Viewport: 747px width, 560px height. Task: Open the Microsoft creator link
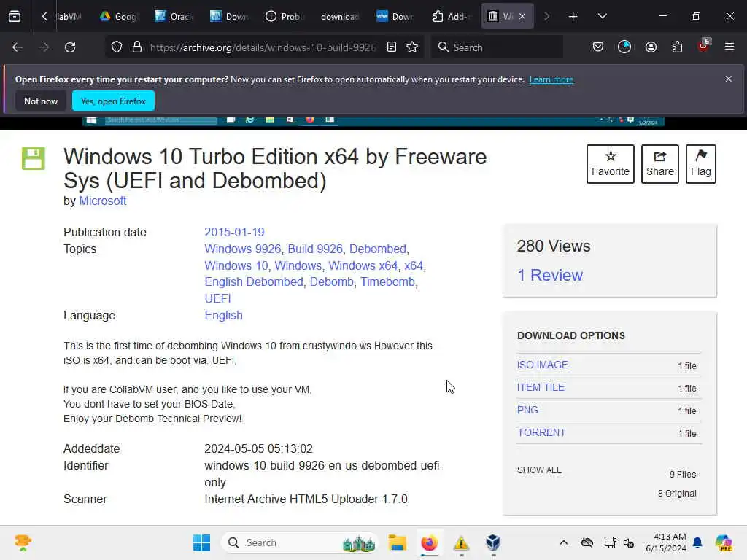(x=102, y=201)
